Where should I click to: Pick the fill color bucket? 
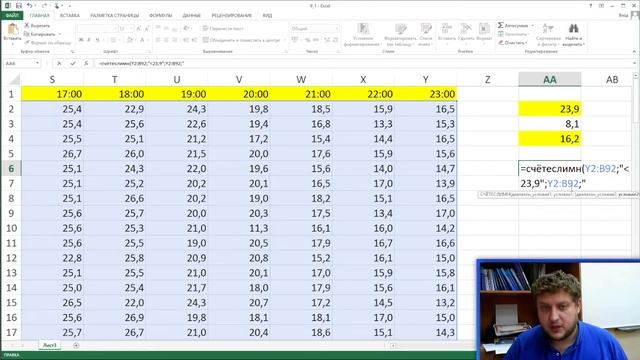click(x=129, y=40)
